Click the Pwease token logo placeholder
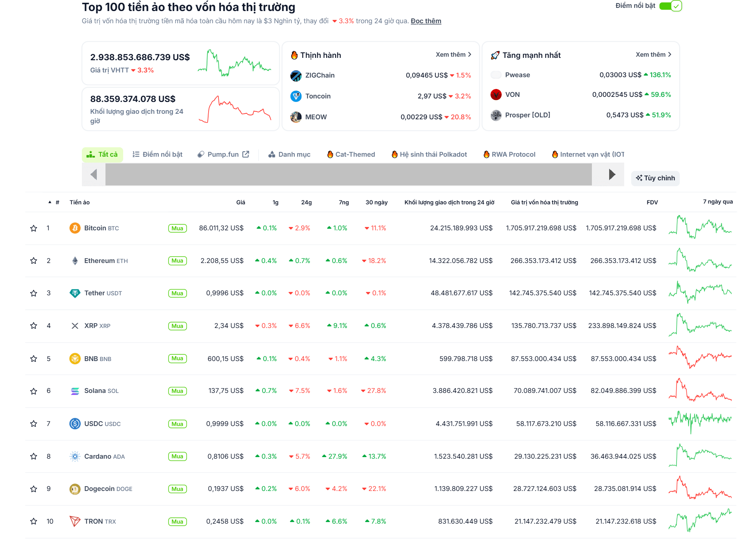The width and height of the screenshot is (756, 539). pos(496,75)
